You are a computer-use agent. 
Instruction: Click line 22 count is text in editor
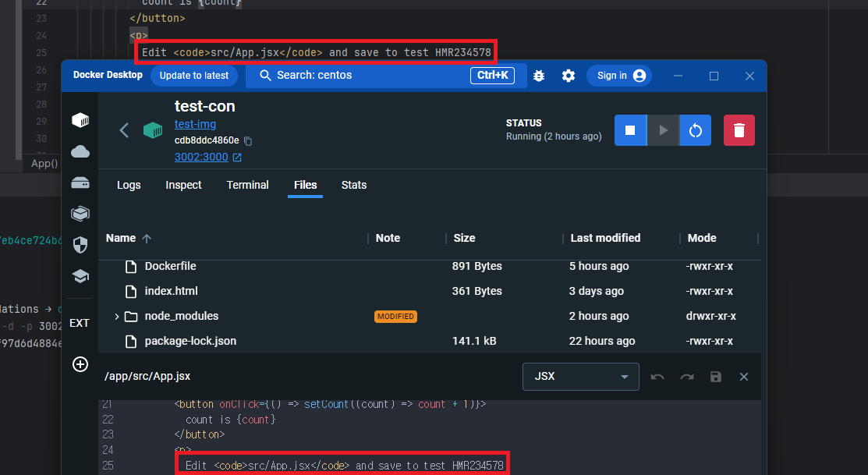[x=230, y=420]
